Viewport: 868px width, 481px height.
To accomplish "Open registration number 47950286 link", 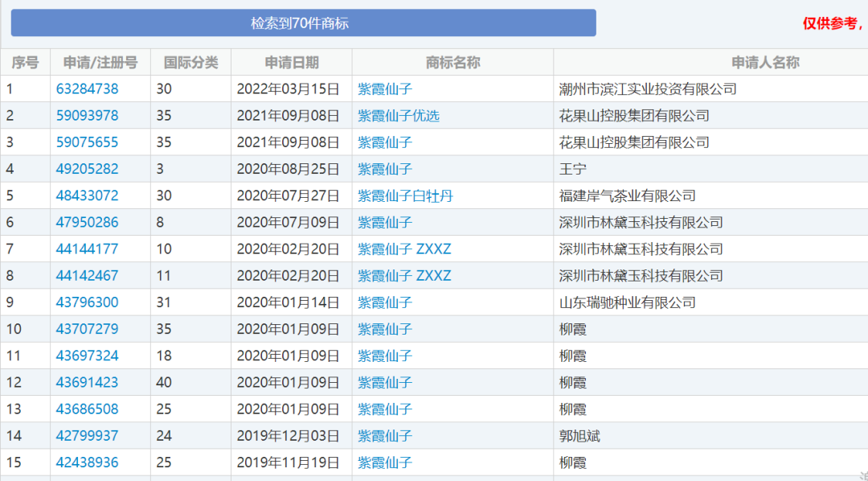I will click(87, 222).
